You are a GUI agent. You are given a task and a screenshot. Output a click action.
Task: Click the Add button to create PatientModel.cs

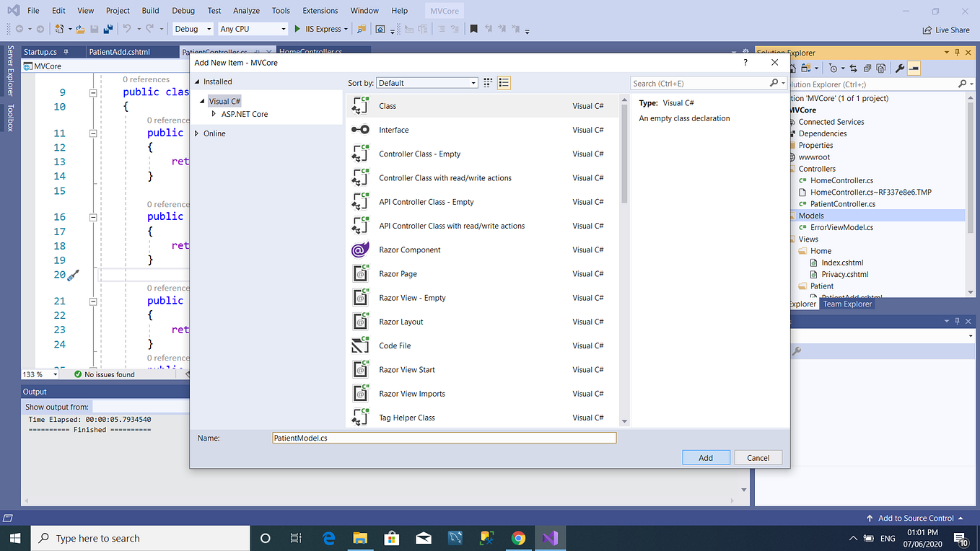point(706,457)
